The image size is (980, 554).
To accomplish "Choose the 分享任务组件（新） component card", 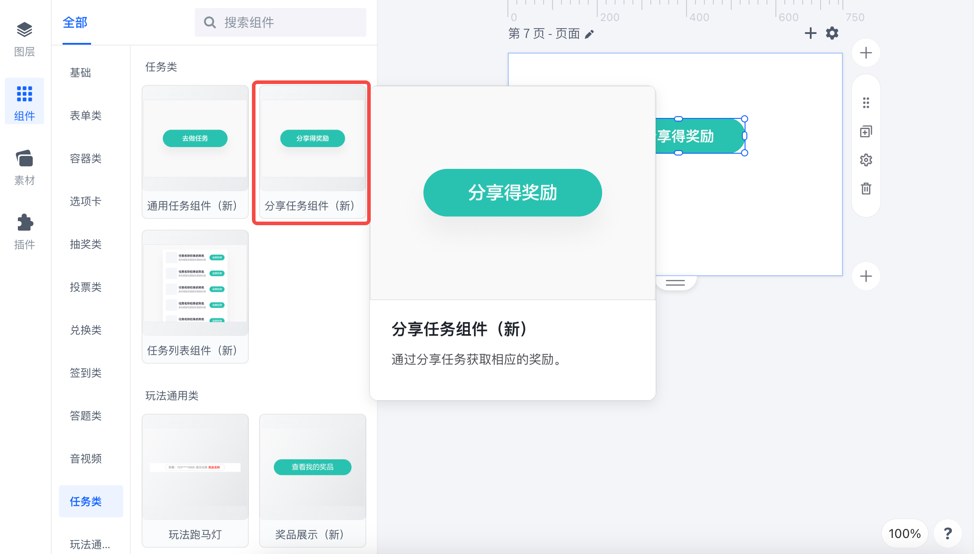I will tap(312, 151).
